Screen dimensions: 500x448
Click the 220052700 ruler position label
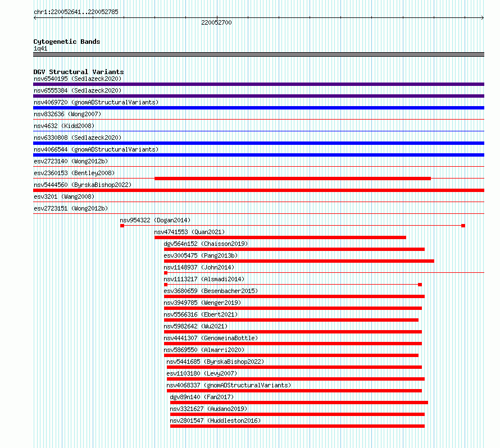216,22
